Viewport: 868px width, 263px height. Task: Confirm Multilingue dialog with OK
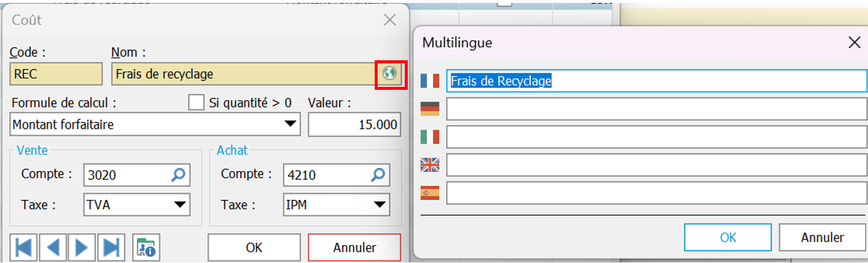point(728,237)
